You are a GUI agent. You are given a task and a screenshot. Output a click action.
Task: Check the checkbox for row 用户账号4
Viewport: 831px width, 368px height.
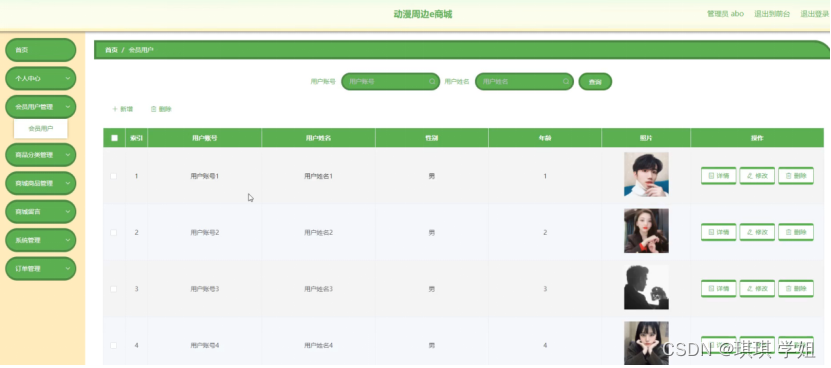coord(113,345)
